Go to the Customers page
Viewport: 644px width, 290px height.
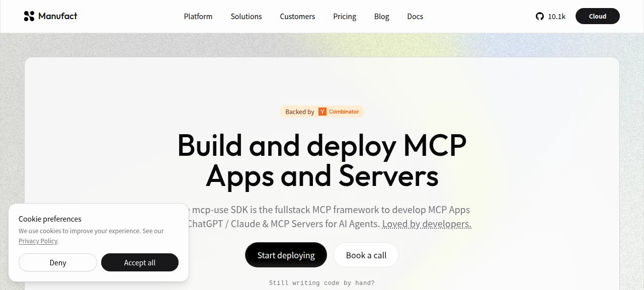tap(297, 17)
